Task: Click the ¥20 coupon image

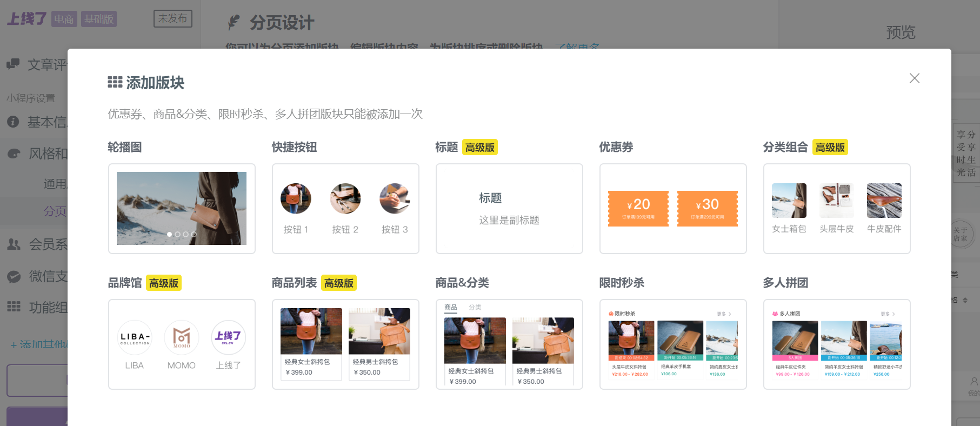Action: tap(638, 209)
